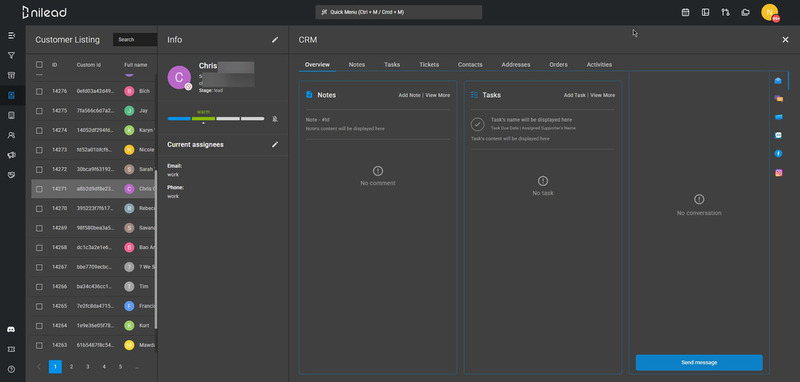Open the users group icon in sidebar

click(11, 135)
